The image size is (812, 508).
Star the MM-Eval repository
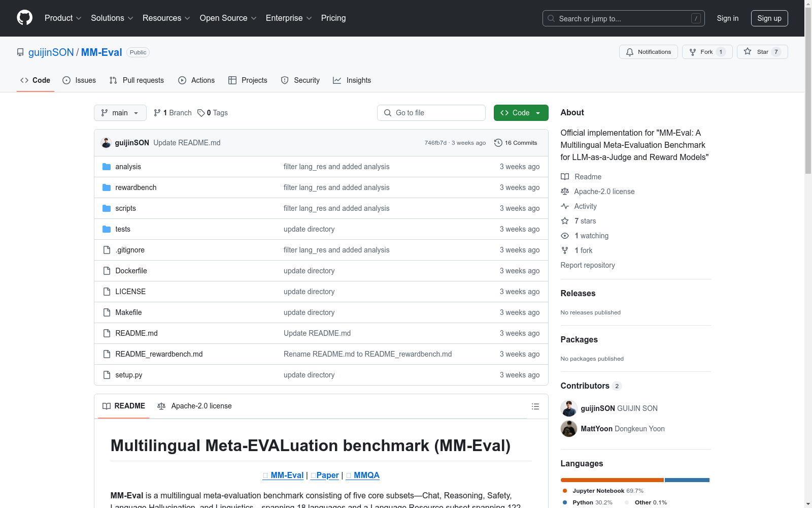coord(762,52)
